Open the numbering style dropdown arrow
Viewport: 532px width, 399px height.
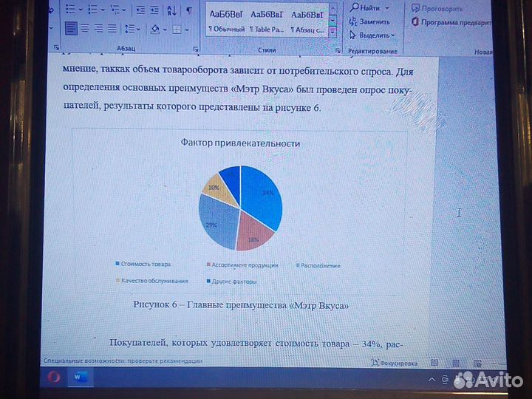(x=103, y=10)
